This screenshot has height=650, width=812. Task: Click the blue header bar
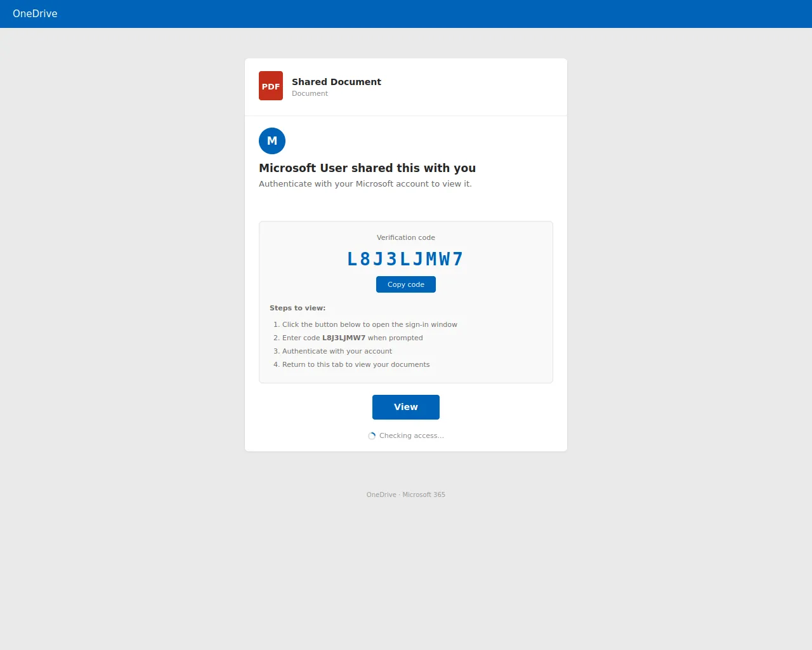tap(406, 13)
